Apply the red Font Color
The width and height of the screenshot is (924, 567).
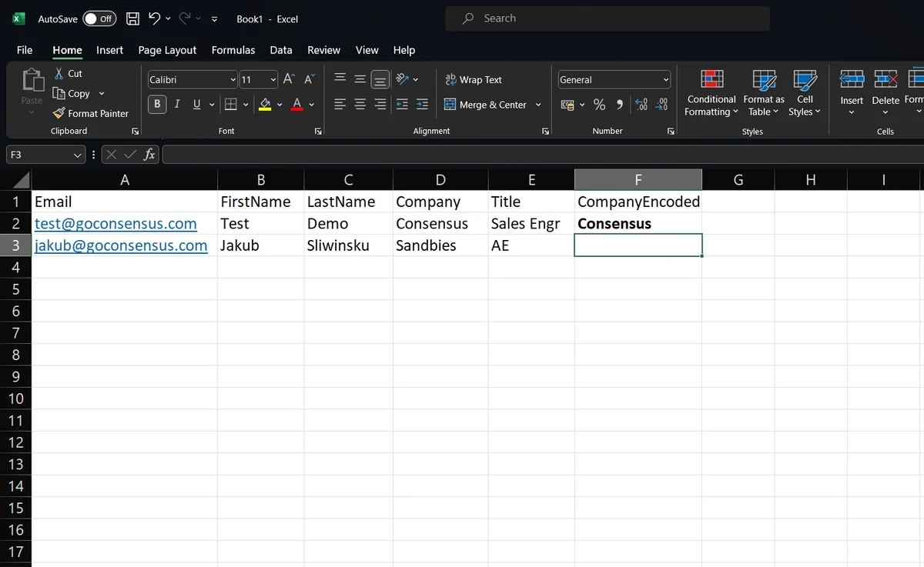[297, 105]
